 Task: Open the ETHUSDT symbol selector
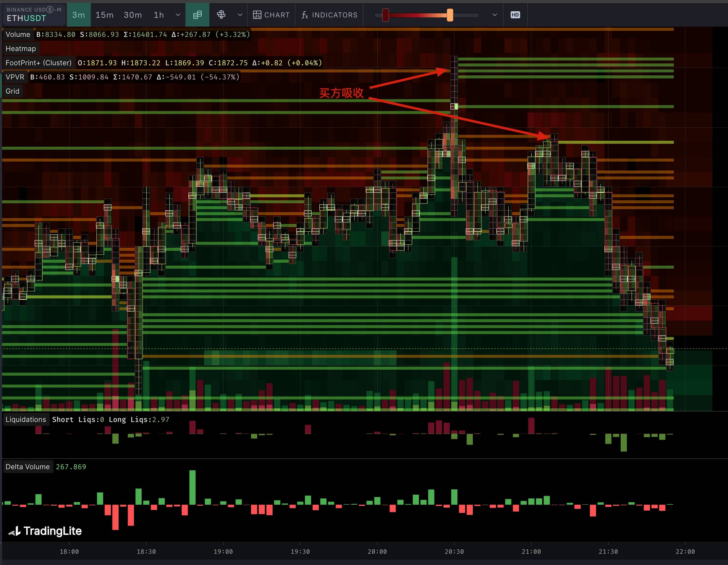[x=34, y=15]
